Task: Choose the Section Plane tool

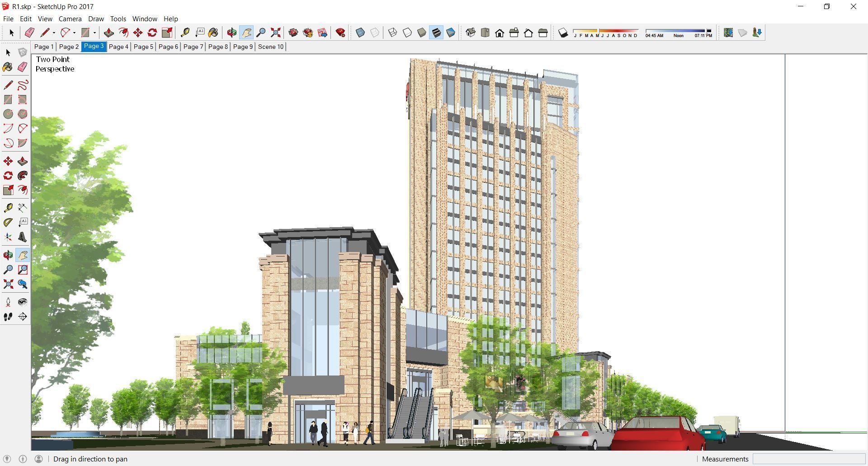Action: 23,317
